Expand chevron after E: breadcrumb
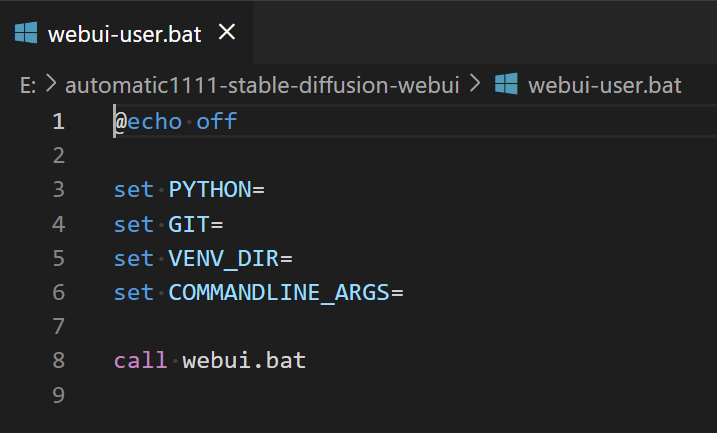717x433 pixels. 51,84
